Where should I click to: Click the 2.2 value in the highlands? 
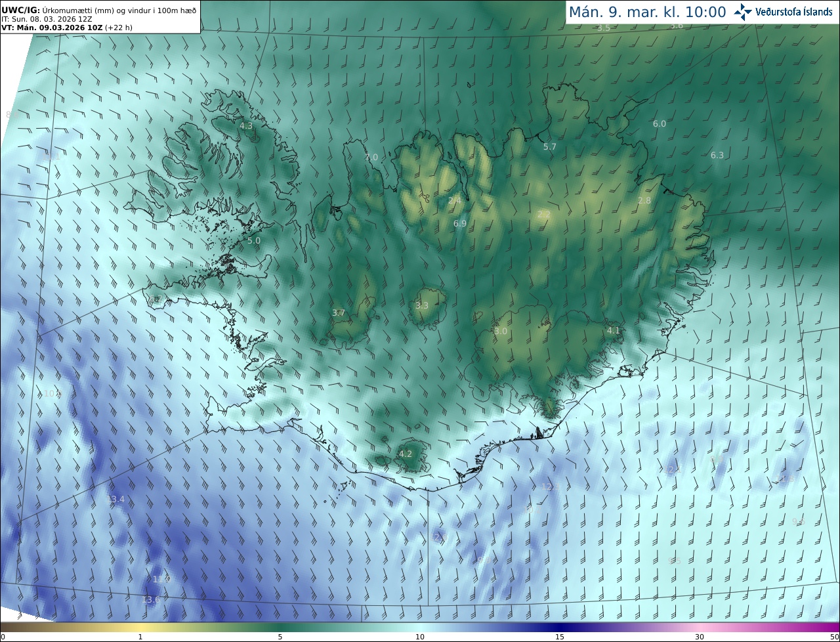(x=544, y=215)
